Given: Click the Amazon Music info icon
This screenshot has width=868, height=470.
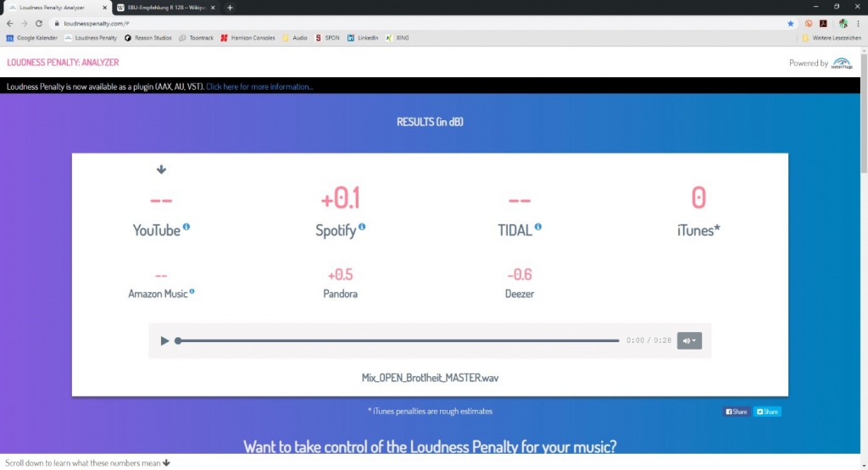Looking at the screenshot, I should pos(192,290).
